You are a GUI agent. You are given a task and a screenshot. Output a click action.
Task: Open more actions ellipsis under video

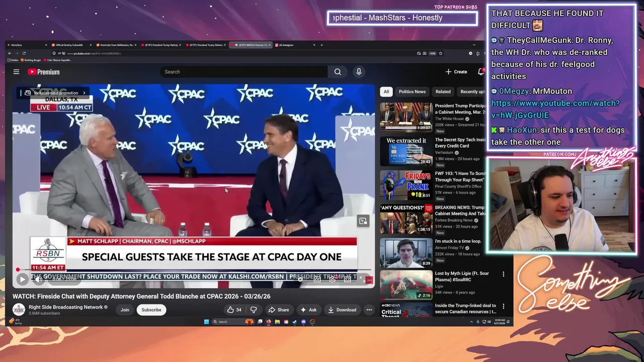[369, 310]
